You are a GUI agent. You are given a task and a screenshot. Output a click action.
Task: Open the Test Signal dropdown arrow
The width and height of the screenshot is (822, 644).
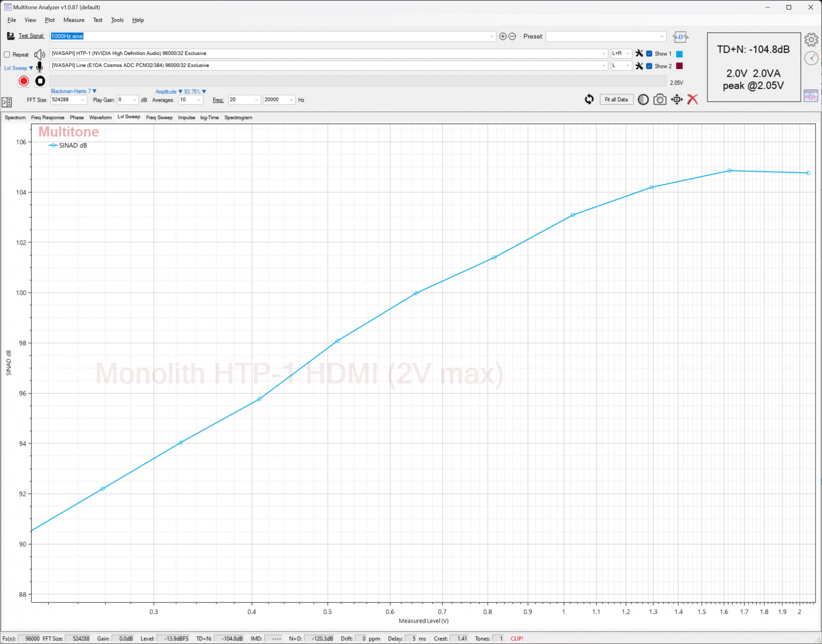[x=492, y=36]
